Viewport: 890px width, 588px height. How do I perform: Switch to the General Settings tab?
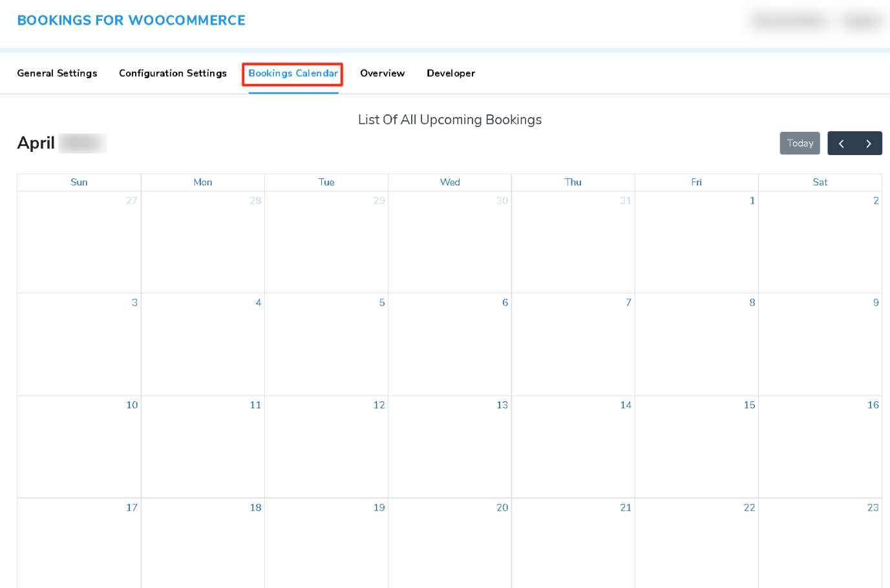tap(57, 73)
